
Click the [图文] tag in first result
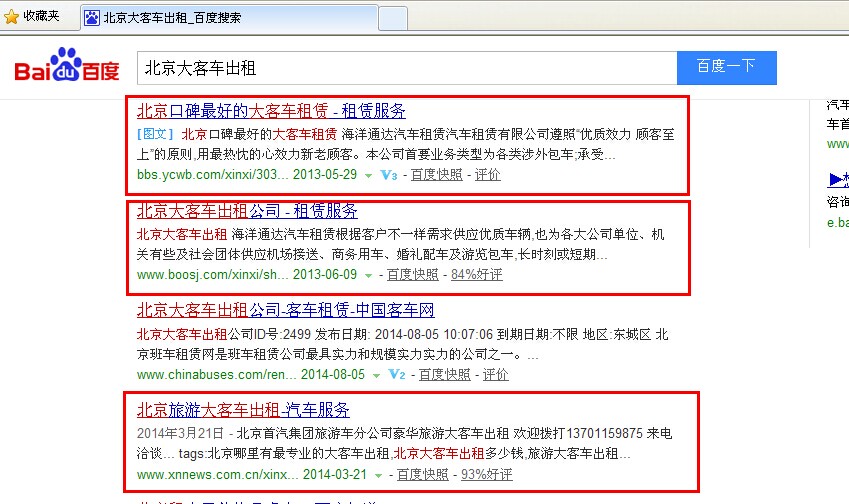[x=155, y=134]
